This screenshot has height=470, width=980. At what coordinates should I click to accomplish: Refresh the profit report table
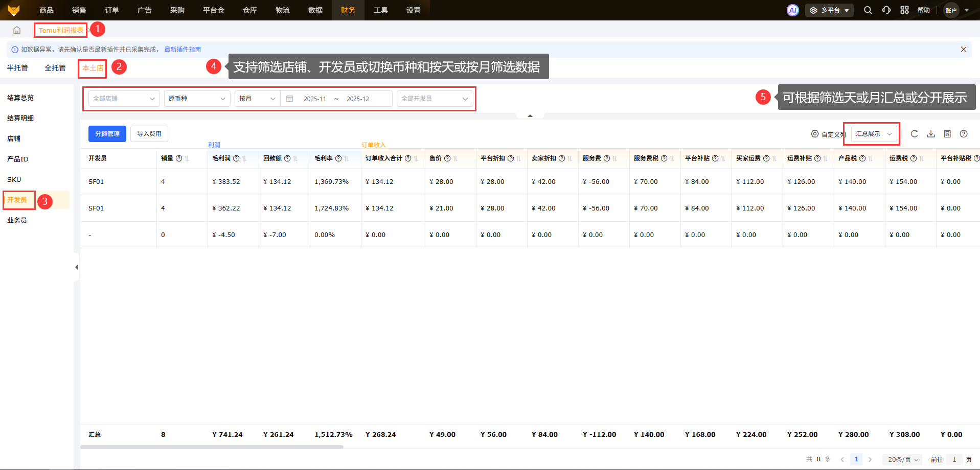click(914, 134)
